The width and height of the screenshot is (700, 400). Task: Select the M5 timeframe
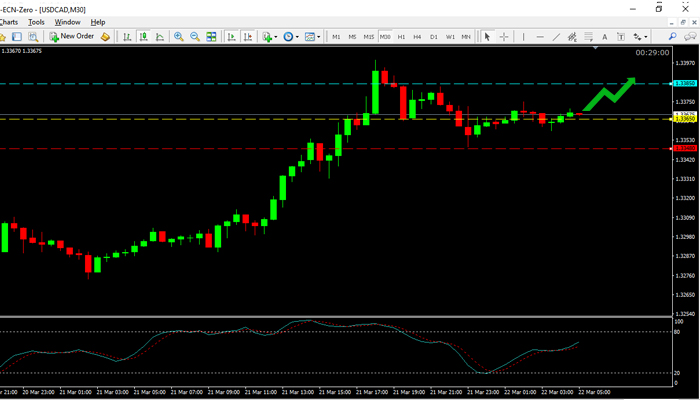click(x=352, y=37)
